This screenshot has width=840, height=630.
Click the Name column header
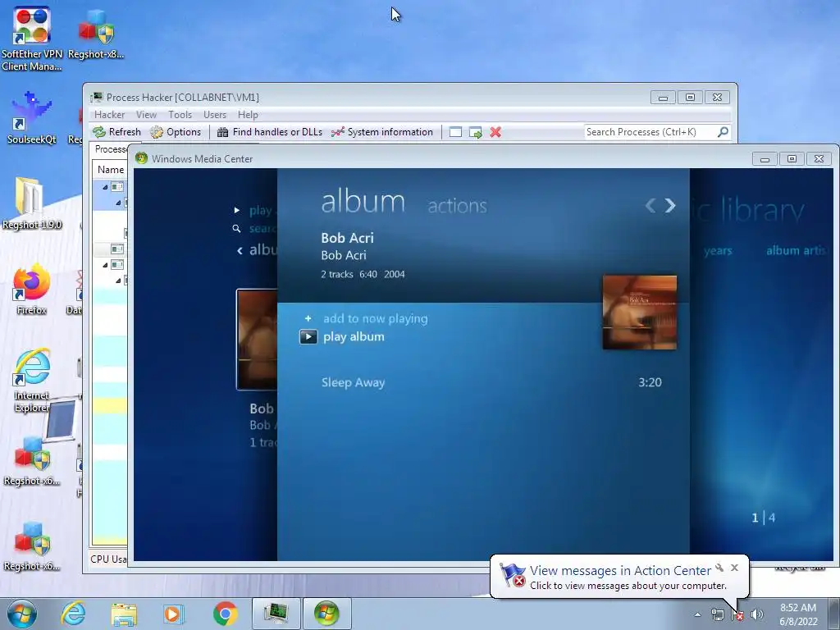pyautogui.click(x=111, y=170)
